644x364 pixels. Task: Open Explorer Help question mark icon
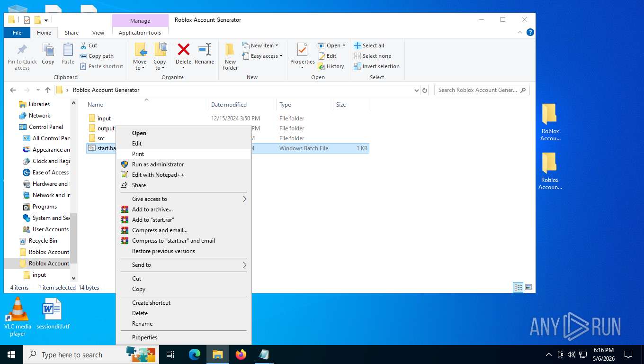(530, 32)
